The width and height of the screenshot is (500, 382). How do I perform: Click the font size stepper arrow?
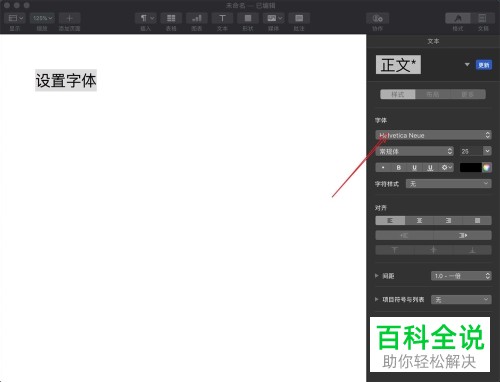[487, 151]
